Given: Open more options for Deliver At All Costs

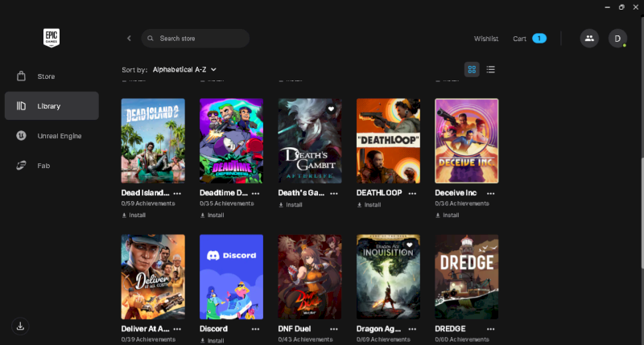Looking at the screenshot, I should tap(177, 329).
